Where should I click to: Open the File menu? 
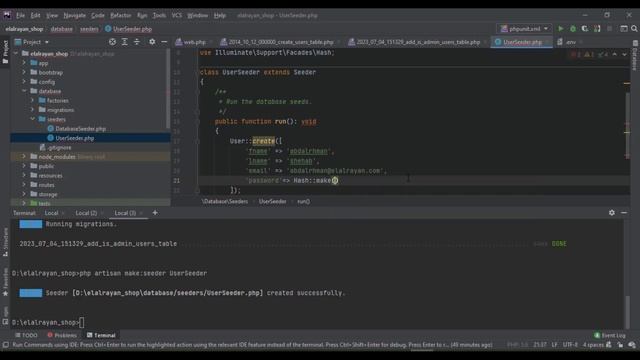coord(20,15)
